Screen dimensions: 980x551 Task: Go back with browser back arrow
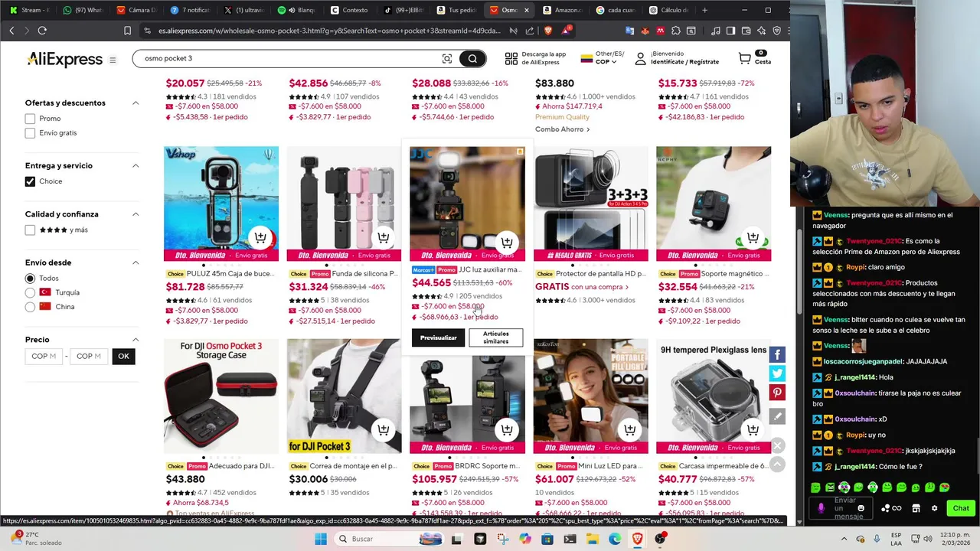pyautogui.click(x=11, y=31)
